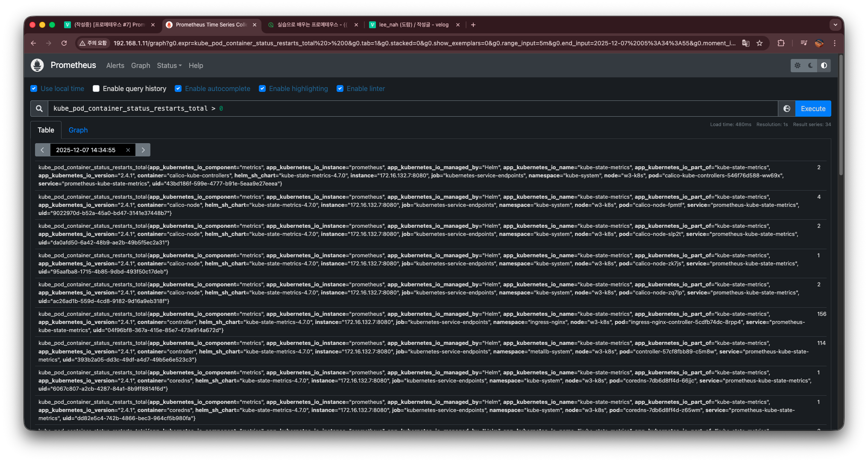Clear the evaluation time with the X icon

point(128,150)
